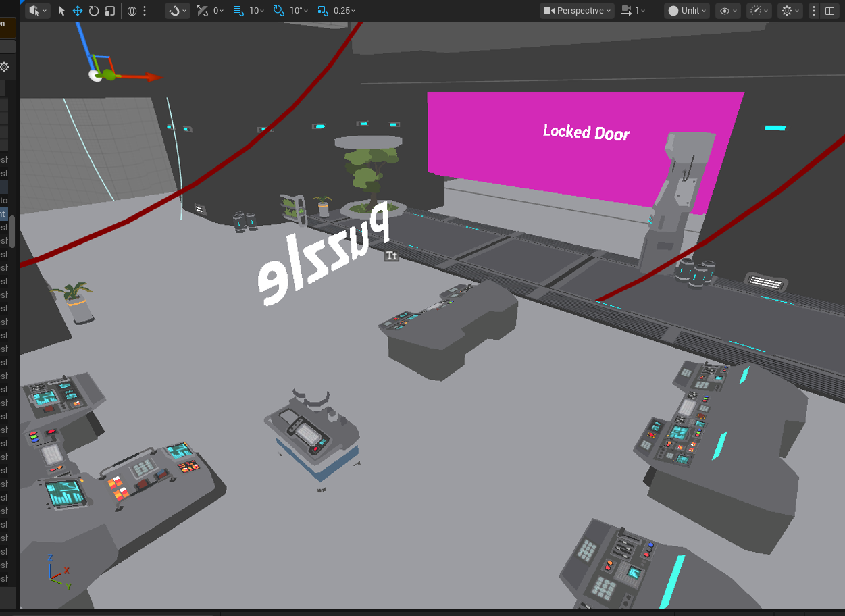The height and width of the screenshot is (616, 845).
Task: Toggle the surface snap offset icon
Action: click(202, 11)
